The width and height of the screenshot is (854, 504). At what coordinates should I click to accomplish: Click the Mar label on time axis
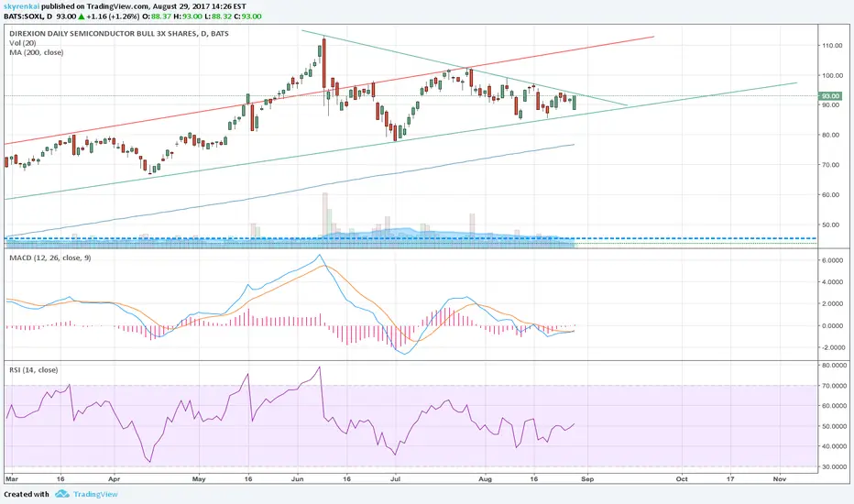tap(11, 479)
